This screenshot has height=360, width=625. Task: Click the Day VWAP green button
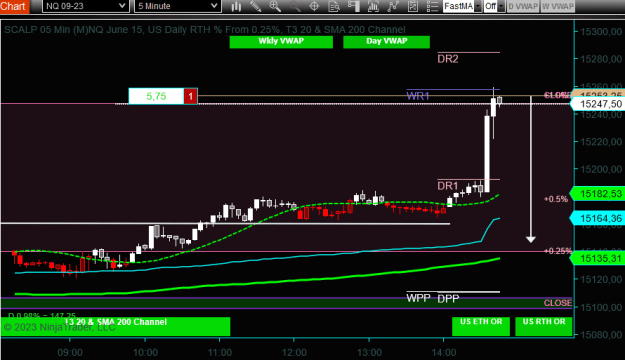[x=386, y=41]
